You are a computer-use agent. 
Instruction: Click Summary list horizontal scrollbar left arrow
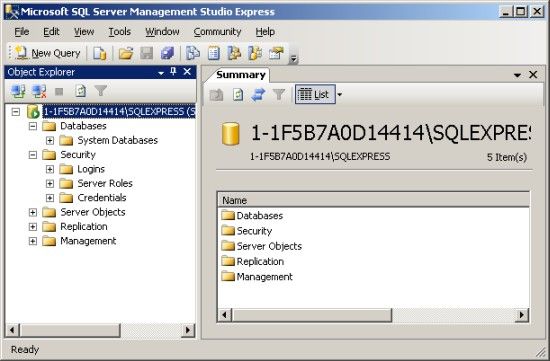tap(225, 315)
